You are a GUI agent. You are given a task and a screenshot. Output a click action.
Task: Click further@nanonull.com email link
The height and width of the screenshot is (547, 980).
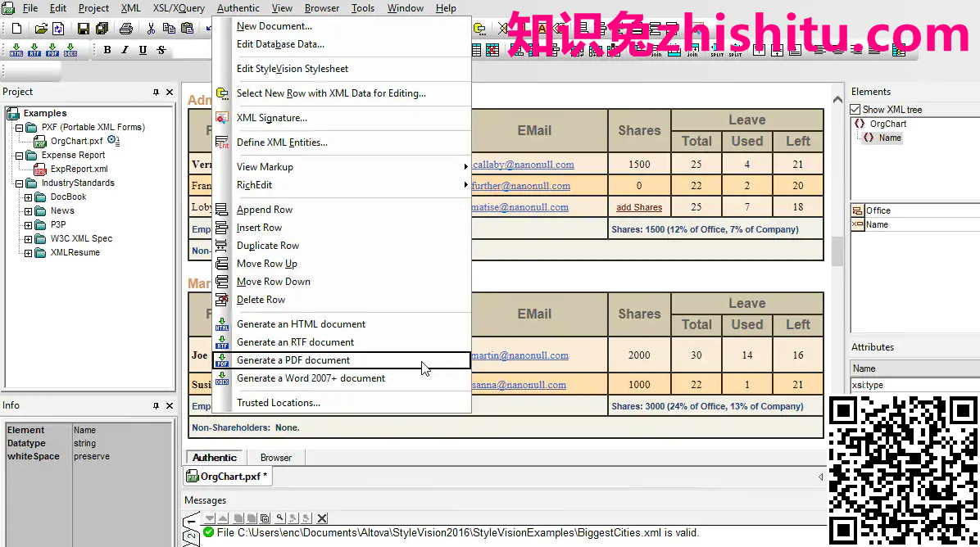click(x=520, y=186)
